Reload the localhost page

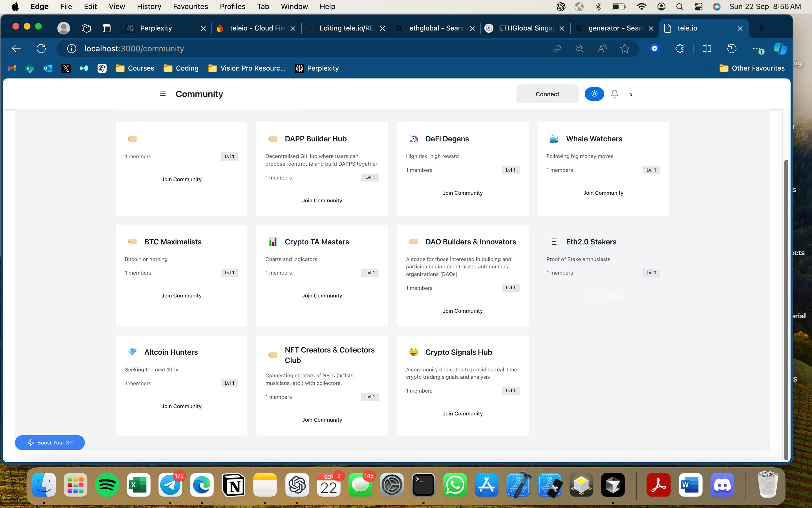41,48
